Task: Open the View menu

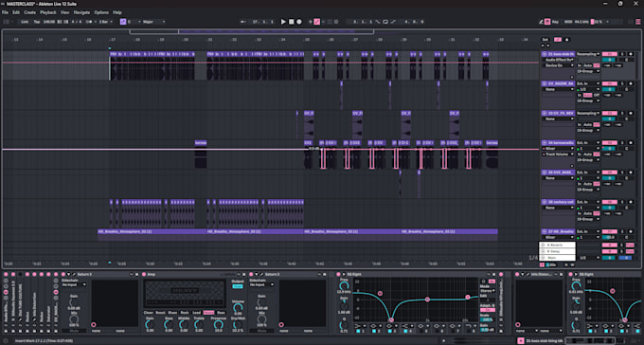Action: [65, 12]
